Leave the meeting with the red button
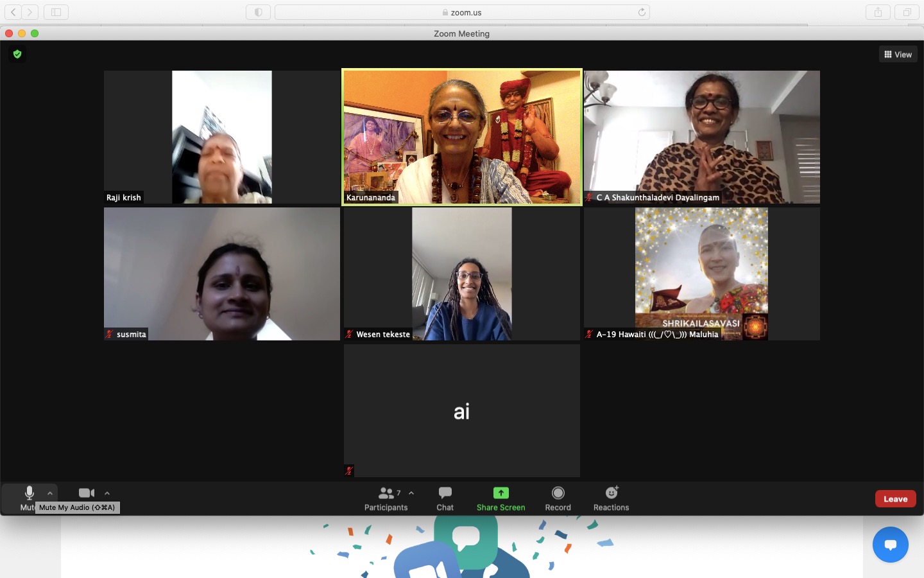 pyautogui.click(x=895, y=499)
